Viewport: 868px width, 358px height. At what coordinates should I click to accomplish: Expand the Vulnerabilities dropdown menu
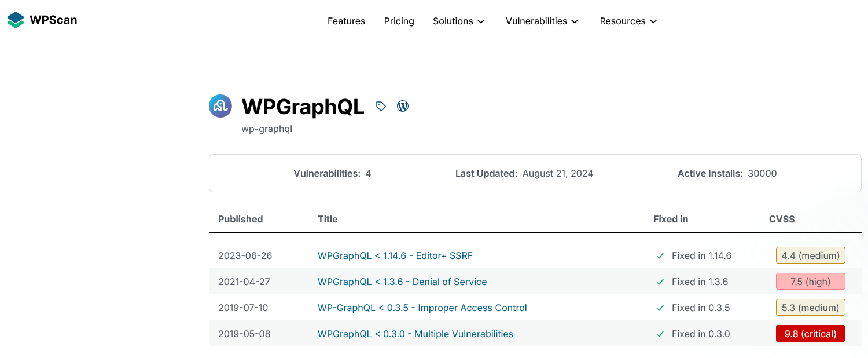[542, 21]
